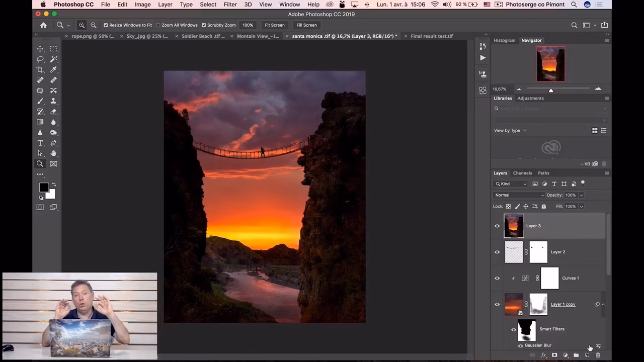
Task: Select the Healing Brush tool
Action: click(x=40, y=80)
